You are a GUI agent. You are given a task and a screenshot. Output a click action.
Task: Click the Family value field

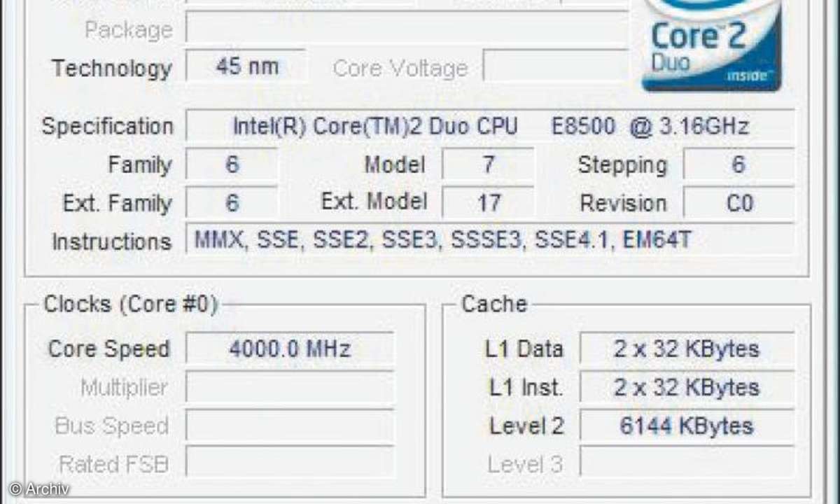[x=232, y=164]
